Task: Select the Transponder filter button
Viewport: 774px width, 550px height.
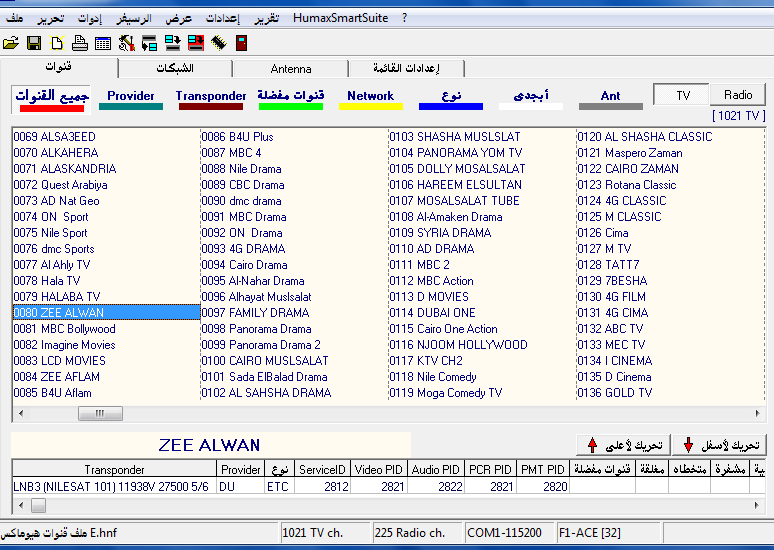Action: 211,99
